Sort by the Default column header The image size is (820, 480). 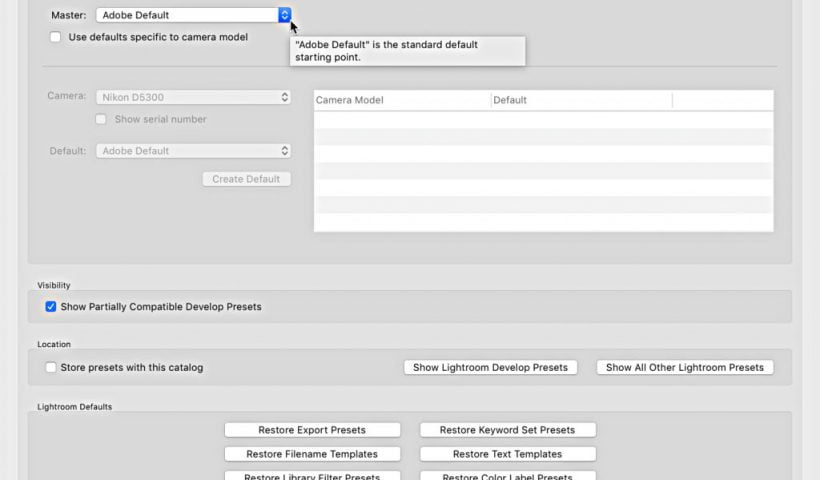(x=581, y=100)
